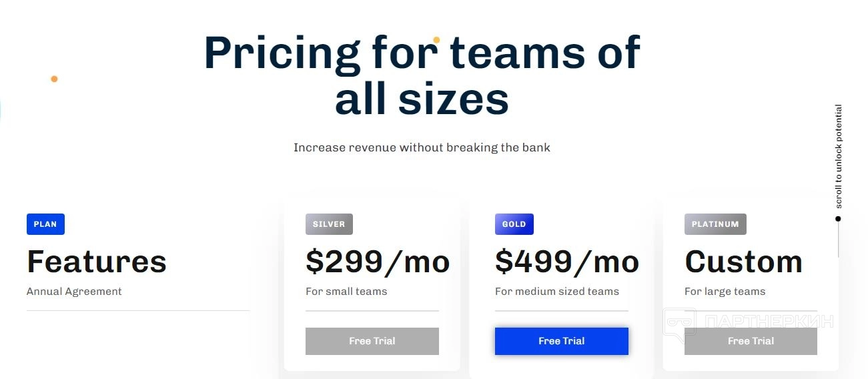Select the GOLD plan badge
Viewport: 868px width, 379px height.
coord(514,224)
